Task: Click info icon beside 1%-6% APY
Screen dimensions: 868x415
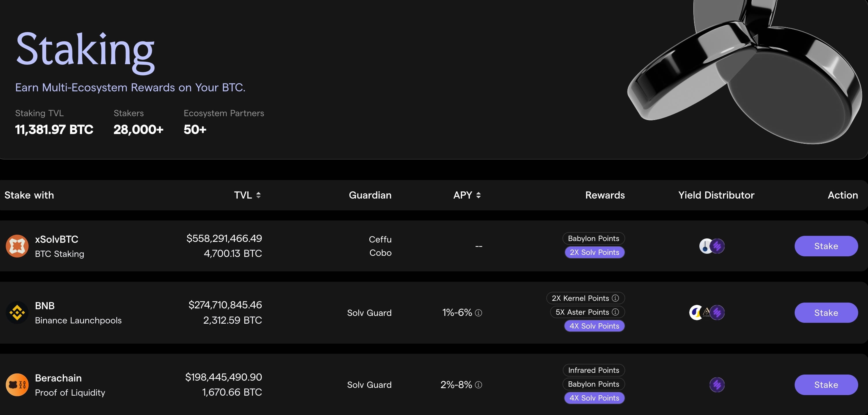Action: [478, 313]
